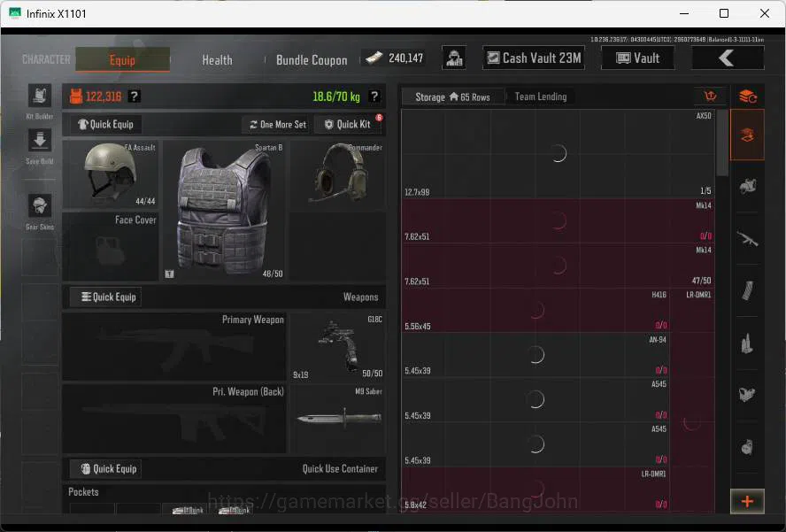Image resolution: width=786 pixels, height=532 pixels.
Task: Close the Infinix X1101 window
Action: (765, 13)
